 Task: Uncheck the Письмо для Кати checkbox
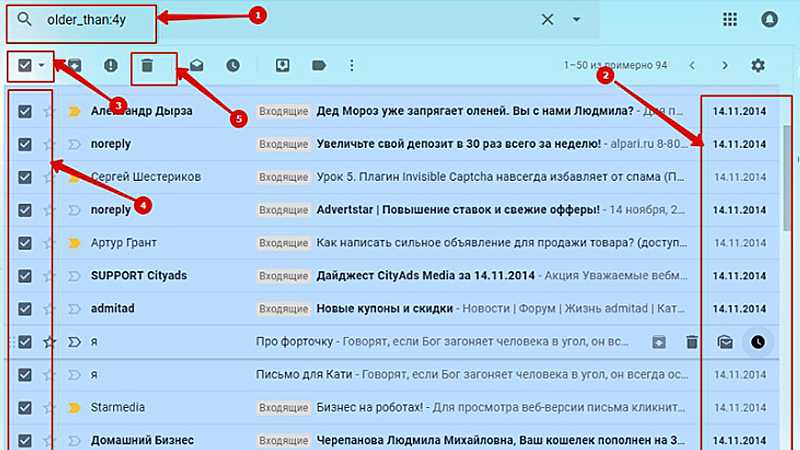click(24, 375)
